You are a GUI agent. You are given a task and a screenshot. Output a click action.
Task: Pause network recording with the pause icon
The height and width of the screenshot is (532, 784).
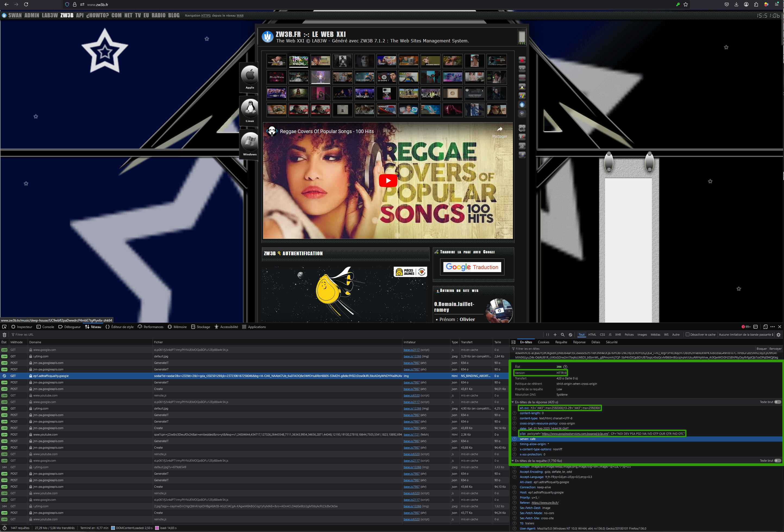click(547, 335)
